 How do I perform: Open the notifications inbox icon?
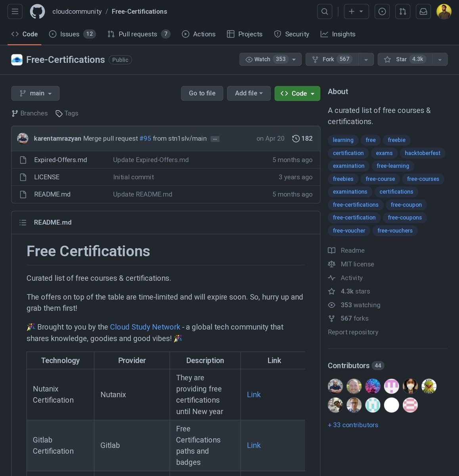coord(423,12)
